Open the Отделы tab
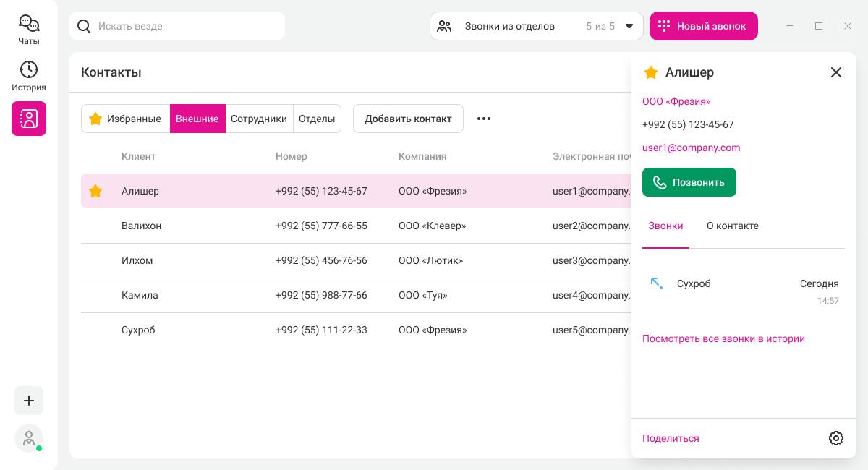 tap(317, 119)
